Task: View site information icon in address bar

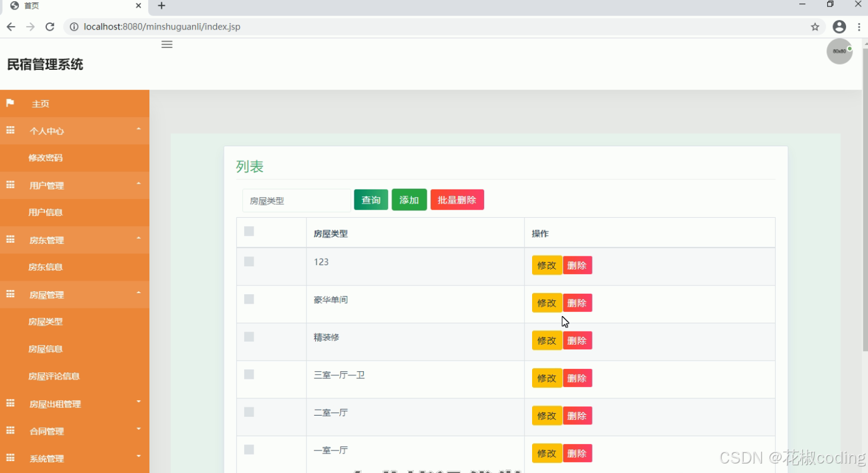Action: coord(74,27)
